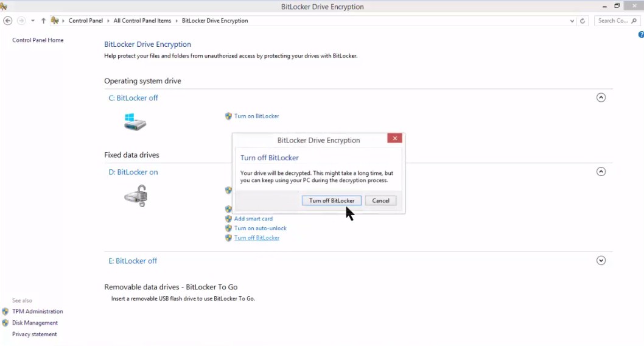This screenshot has height=346, width=644.
Task: Click Add smart card link
Action: pyautogui.click(x=253, y=219)
